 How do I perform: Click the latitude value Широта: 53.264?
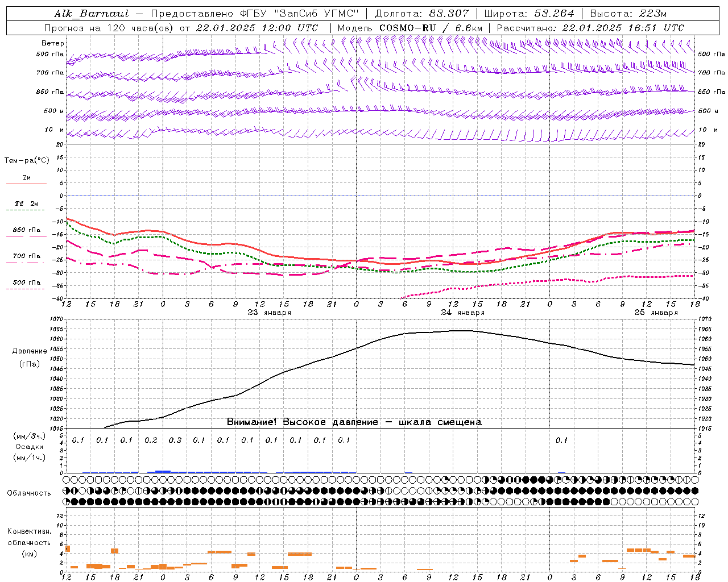click(x=529, y=14)
